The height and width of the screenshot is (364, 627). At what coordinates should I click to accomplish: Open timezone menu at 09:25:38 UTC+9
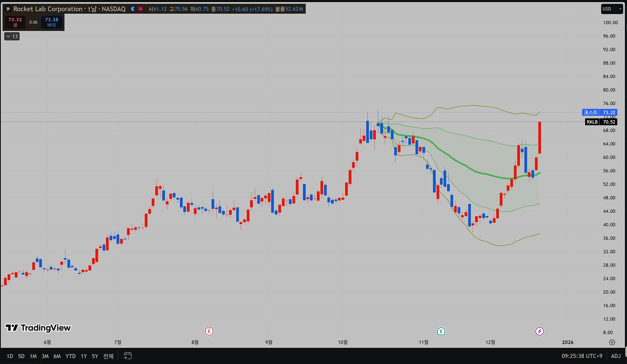[x=582, y=356]
